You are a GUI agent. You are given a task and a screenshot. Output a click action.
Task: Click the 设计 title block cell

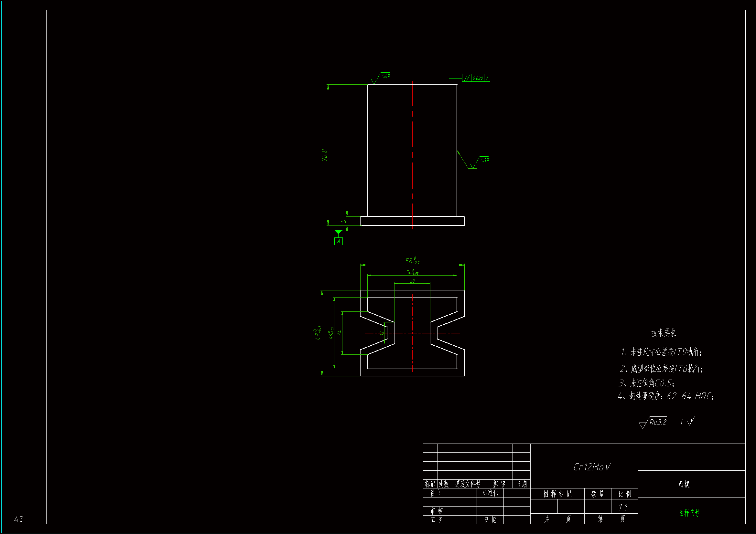point(436,493)
